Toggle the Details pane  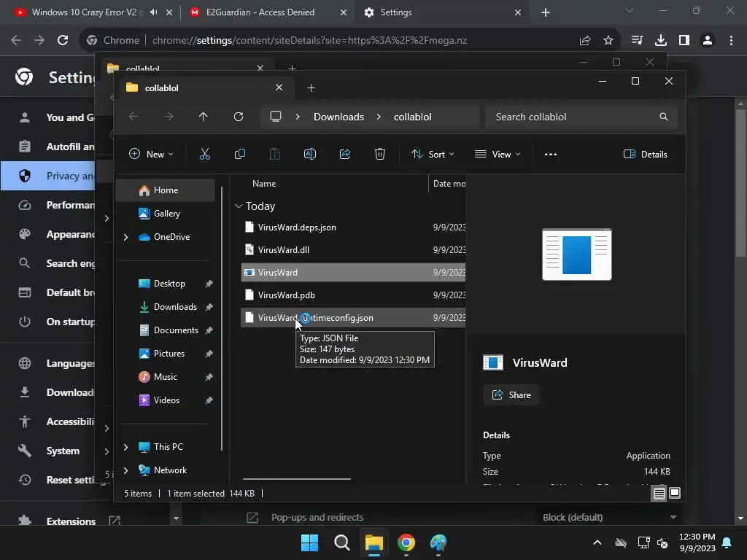pyautogui.click(x=645, y=154)
